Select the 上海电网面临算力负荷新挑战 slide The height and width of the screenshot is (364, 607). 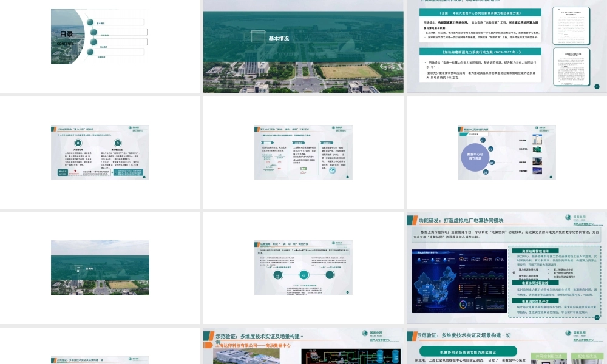point(100,152)
